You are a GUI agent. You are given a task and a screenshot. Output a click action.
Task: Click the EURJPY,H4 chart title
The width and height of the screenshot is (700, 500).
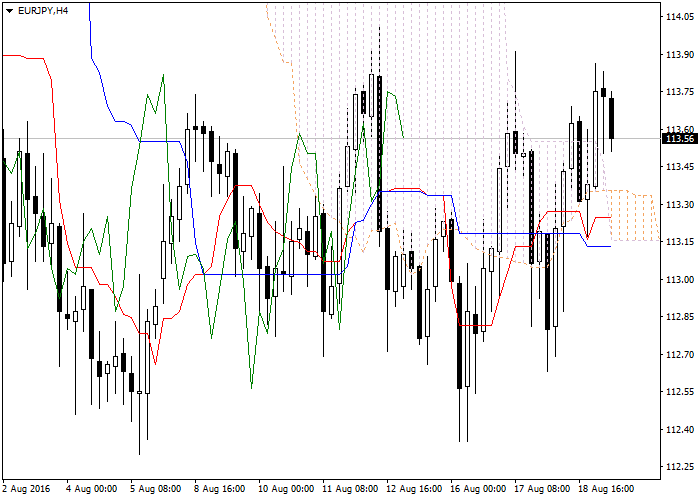[x=43, y=11]
